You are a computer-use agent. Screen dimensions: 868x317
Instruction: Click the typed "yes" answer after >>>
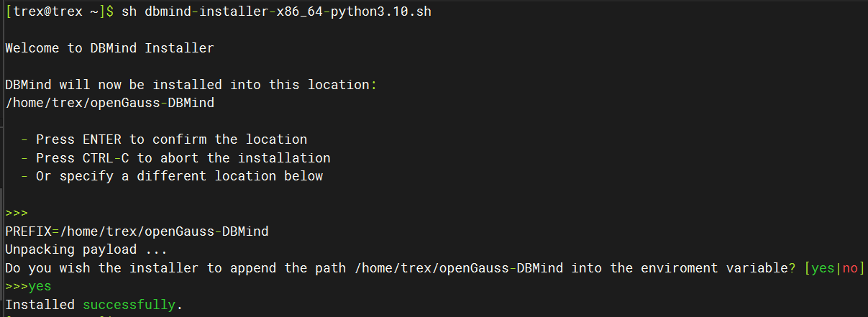coord(40,287)
